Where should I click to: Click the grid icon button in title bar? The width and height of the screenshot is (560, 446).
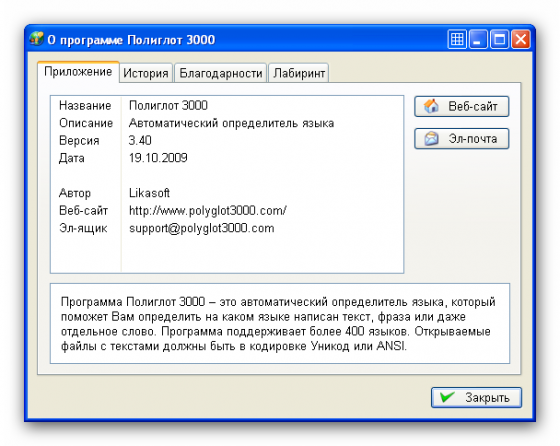pyautogui.click(x=457, y=39)
